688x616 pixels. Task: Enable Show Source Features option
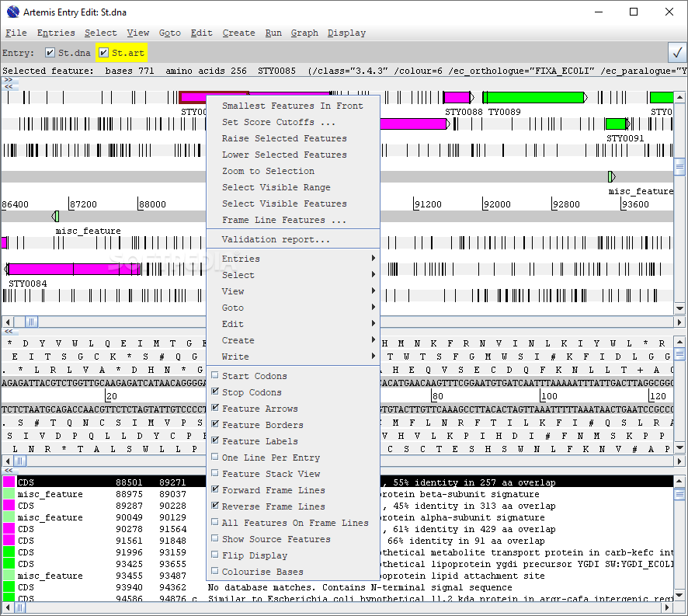215,538
